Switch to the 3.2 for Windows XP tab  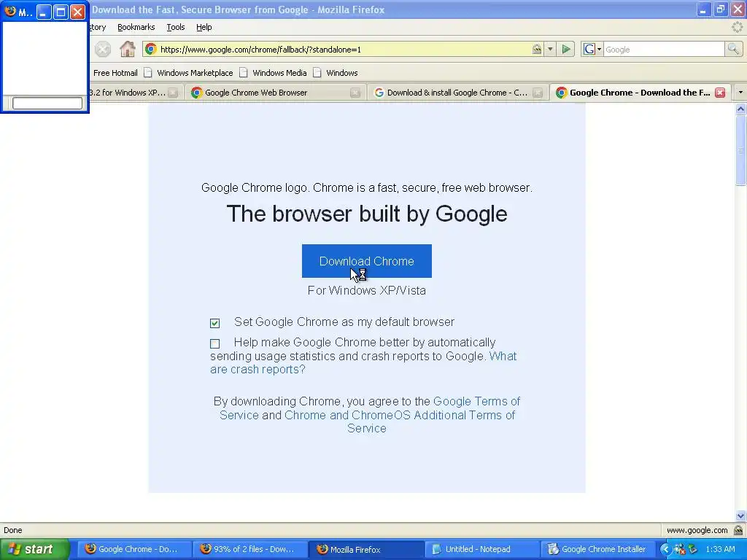(x=128, y=93)
